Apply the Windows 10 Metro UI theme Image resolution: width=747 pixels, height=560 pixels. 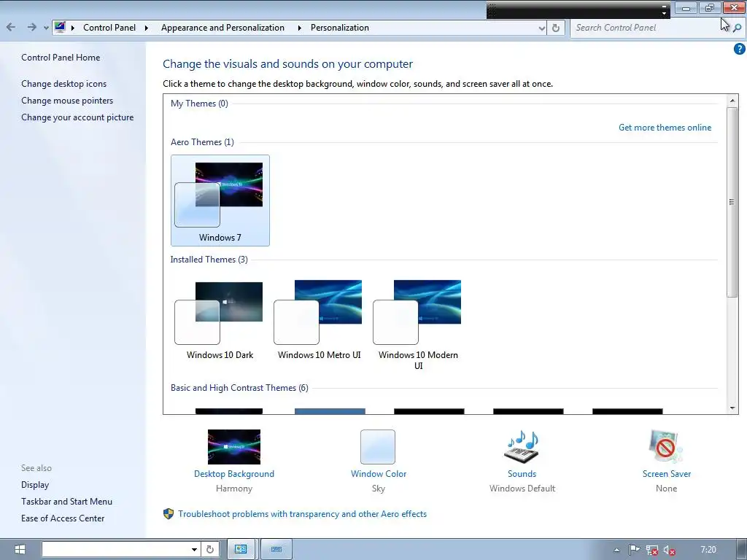coord(320,320)
